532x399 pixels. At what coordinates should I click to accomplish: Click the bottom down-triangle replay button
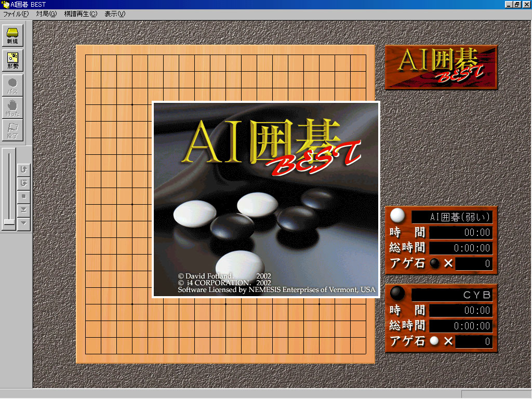point(24,223)
